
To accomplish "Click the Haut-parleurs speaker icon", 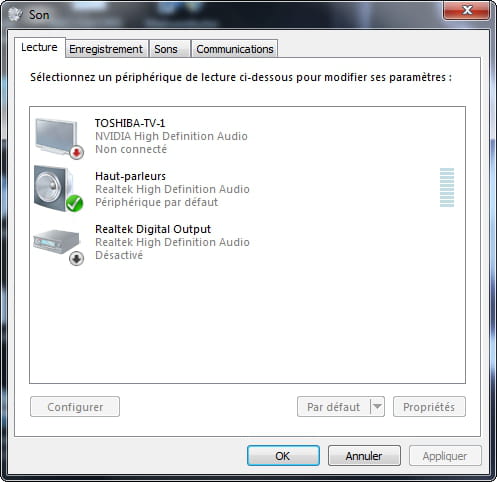I will [x=55, y=188].
